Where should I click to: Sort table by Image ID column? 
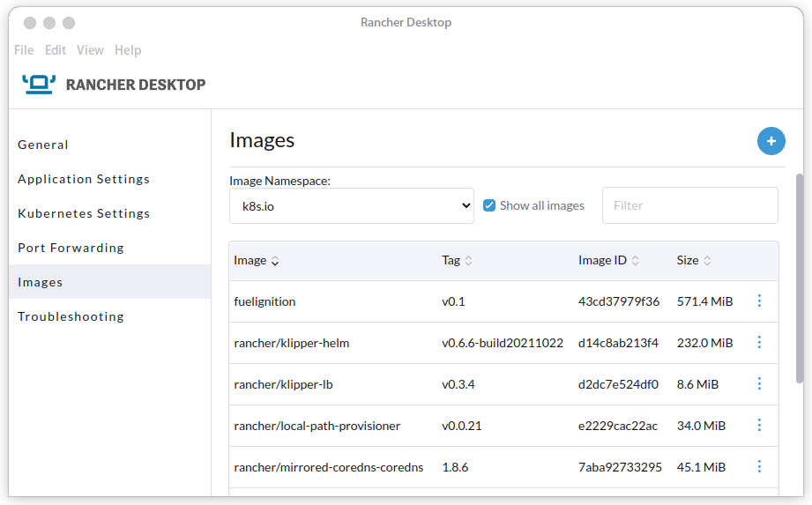click(608, 260)
